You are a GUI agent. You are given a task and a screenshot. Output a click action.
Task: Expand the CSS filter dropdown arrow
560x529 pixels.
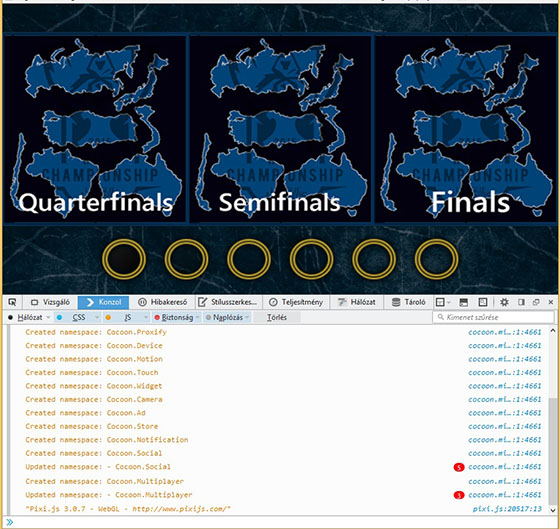tap(96, 317)
